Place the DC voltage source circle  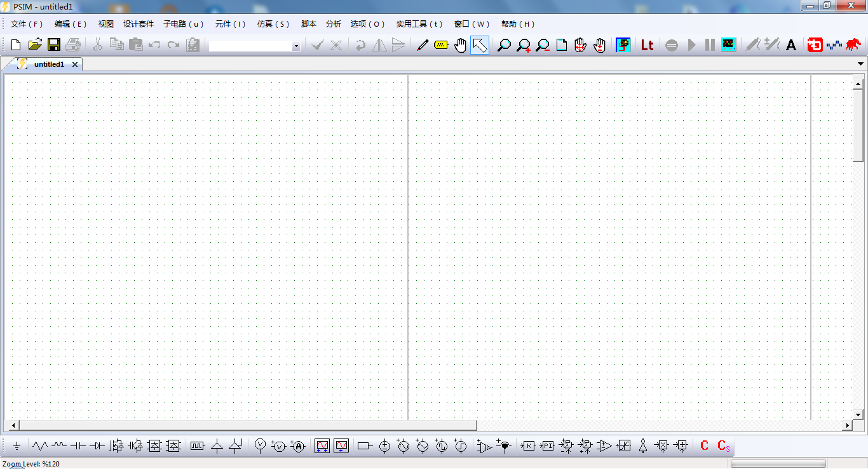click(384, 446)
